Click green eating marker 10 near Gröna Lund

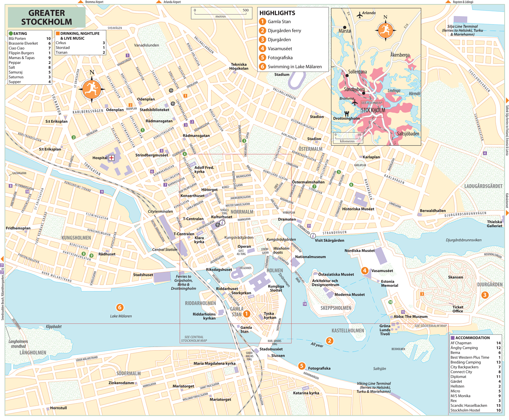pyautogui.click(x=390, y=302)
